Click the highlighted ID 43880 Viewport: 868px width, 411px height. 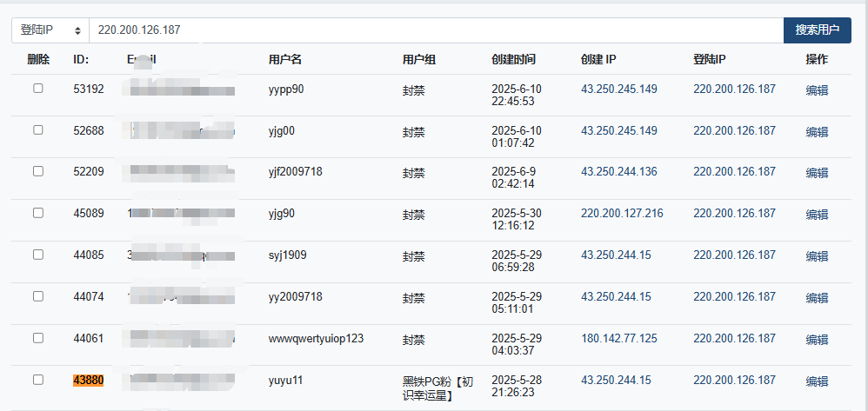coord(89,381)
